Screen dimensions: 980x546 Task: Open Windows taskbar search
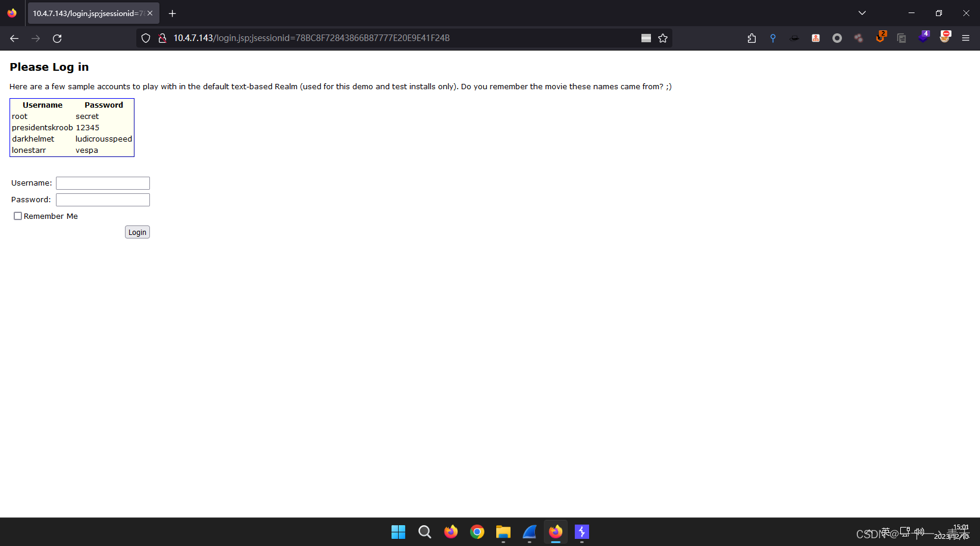click(425, 532)
